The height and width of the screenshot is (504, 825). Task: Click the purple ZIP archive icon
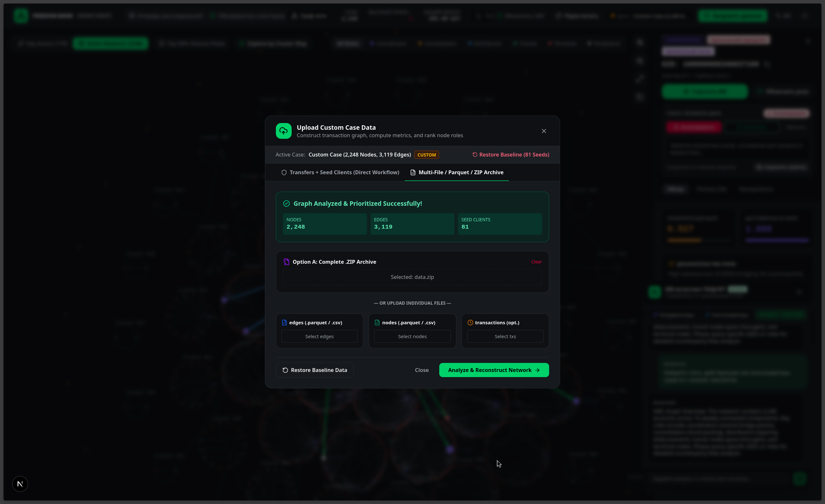(x=286, y=262)
